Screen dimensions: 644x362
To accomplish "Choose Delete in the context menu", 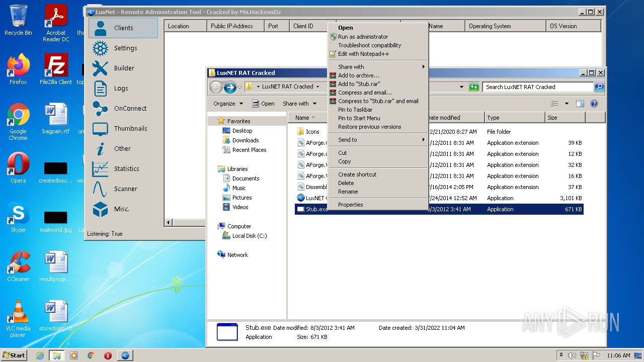I will 377,183.
